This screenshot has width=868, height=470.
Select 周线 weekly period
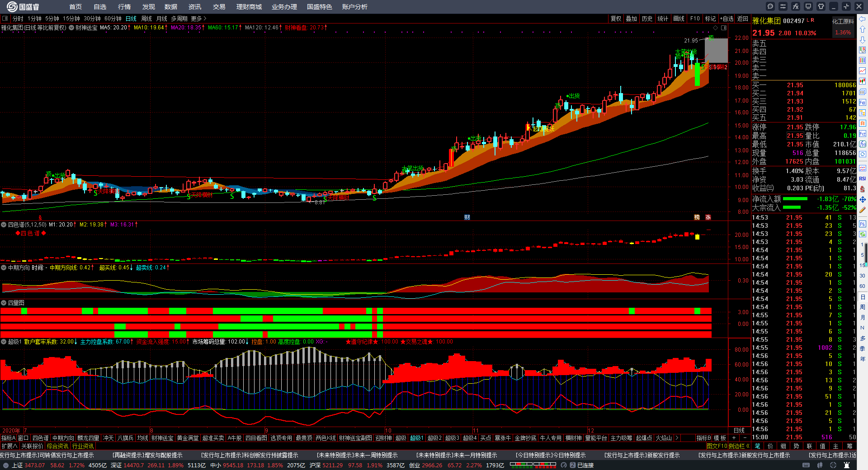coord(146,19)
